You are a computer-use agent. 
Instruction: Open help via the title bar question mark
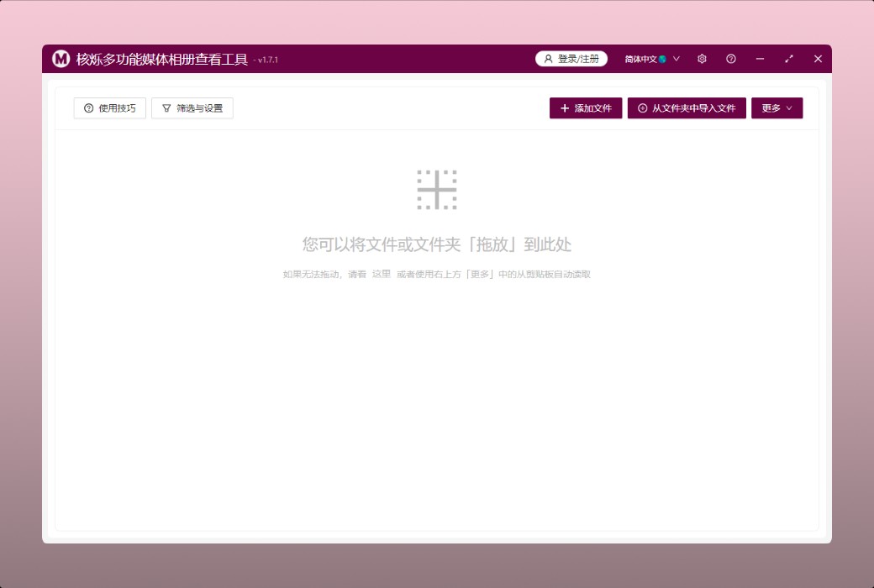pyautogui.click(x=731, y=59)
